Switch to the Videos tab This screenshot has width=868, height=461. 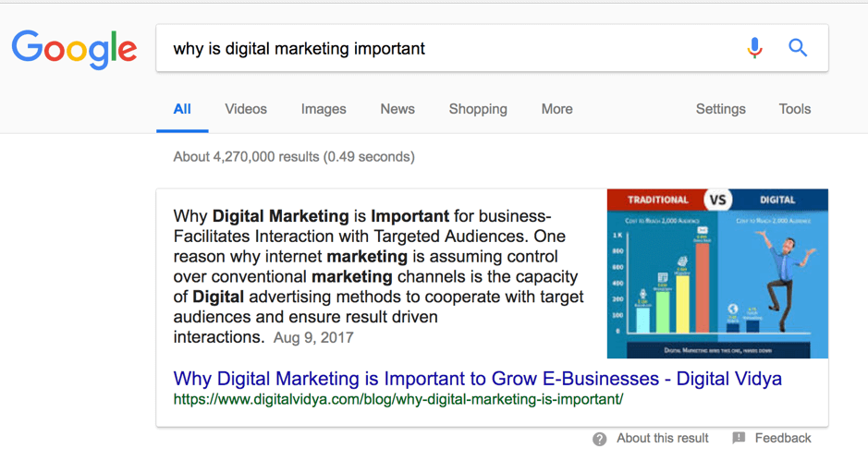coord(246,109)
